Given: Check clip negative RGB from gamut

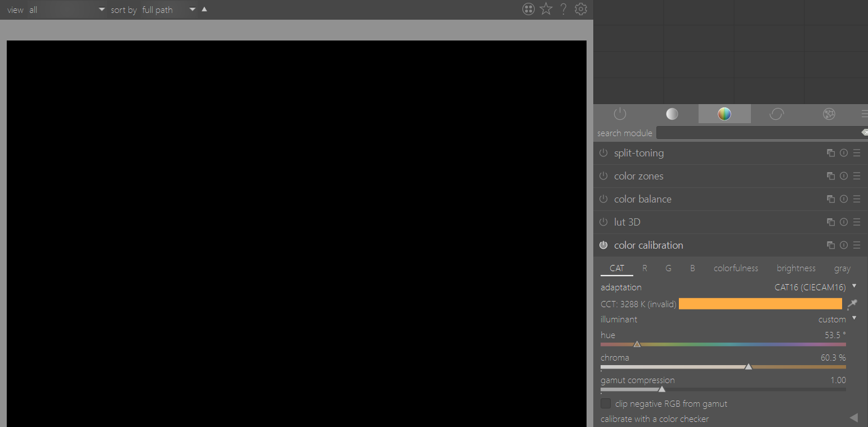Looking at the screenshot, I should (605, 403).
